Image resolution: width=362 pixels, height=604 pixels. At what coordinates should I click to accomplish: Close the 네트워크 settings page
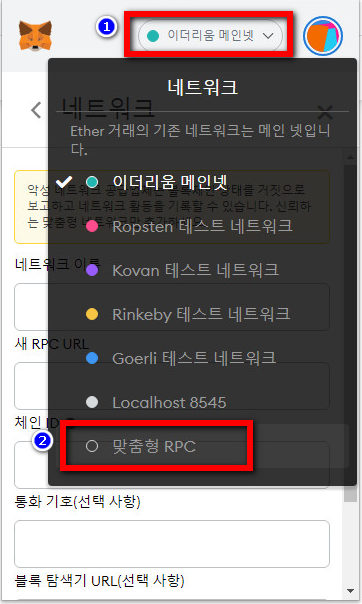click(x=325, y=112)
